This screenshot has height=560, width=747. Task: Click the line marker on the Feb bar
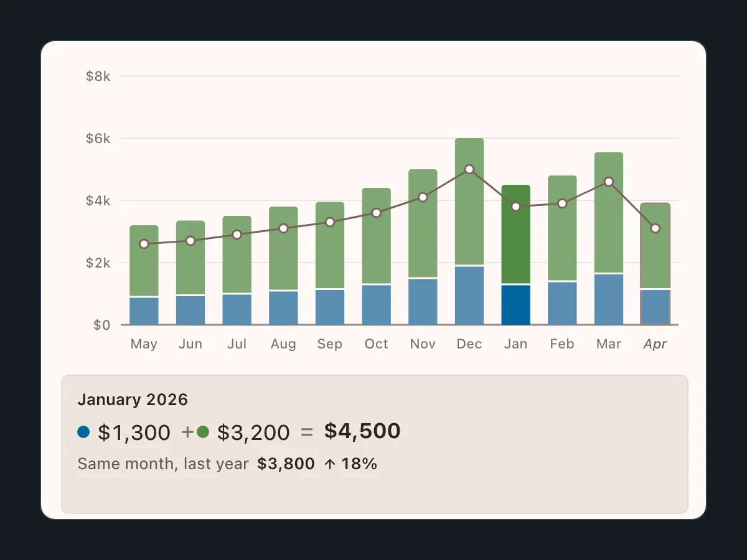[x=562, y=203]
